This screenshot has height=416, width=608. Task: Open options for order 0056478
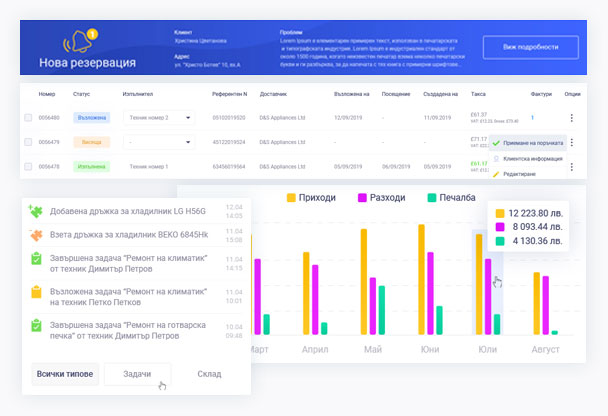(x=572, y=167)
